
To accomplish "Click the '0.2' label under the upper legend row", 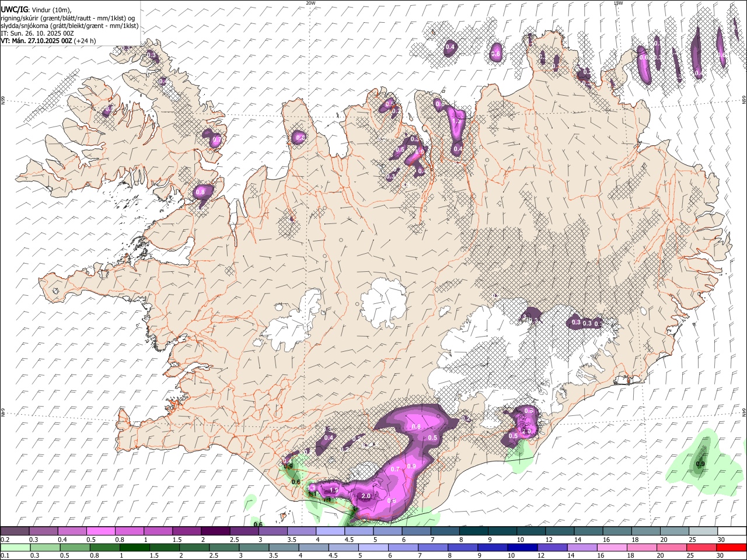I will pos(5,540).
